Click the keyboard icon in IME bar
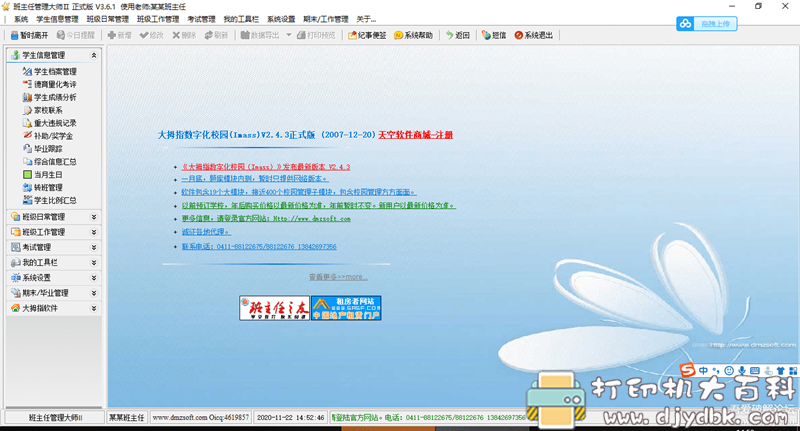 pyautogui.click(x=755, y=371)
